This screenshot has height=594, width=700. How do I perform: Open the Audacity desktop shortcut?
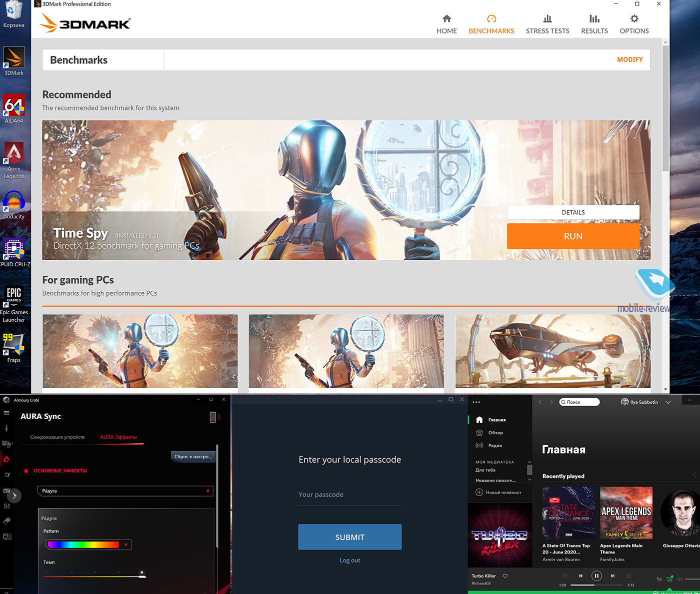coord(14,205)
